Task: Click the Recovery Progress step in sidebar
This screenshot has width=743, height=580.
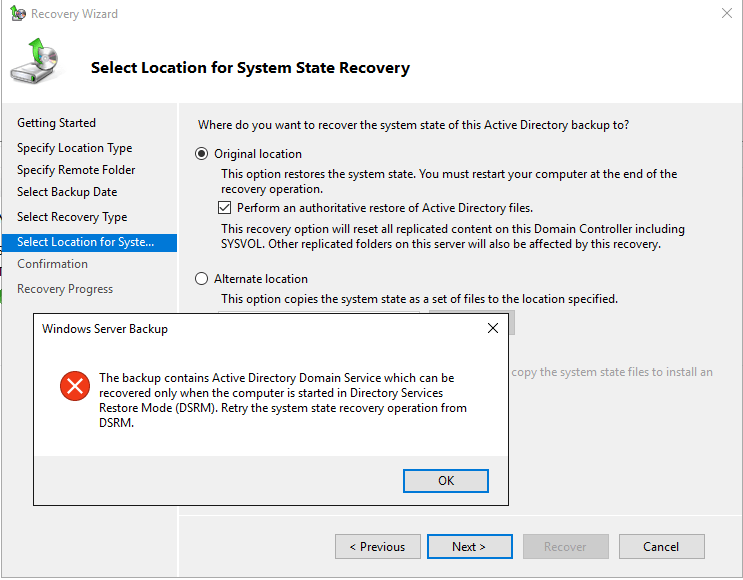Action: [65, 289]
